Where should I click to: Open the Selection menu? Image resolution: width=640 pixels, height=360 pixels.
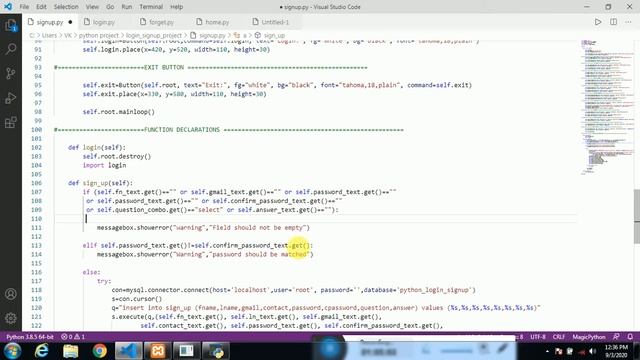(x=66, y=7)
